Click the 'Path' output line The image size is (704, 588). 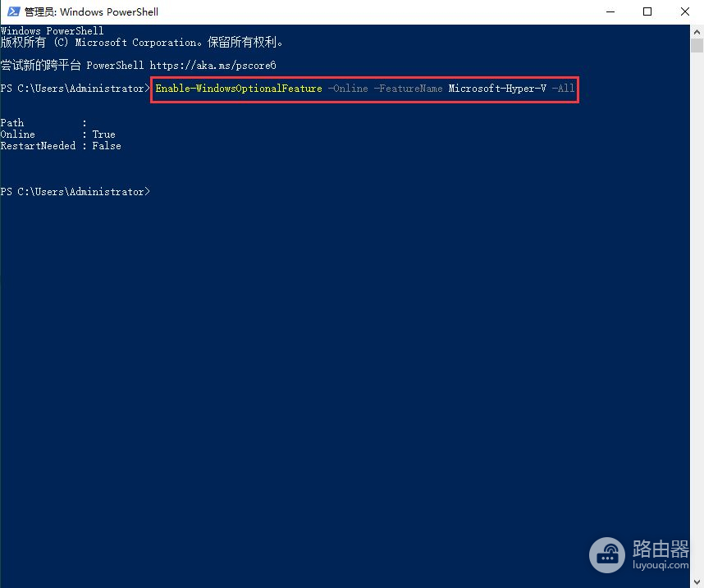pyautogui.click(x=43, y=123)
